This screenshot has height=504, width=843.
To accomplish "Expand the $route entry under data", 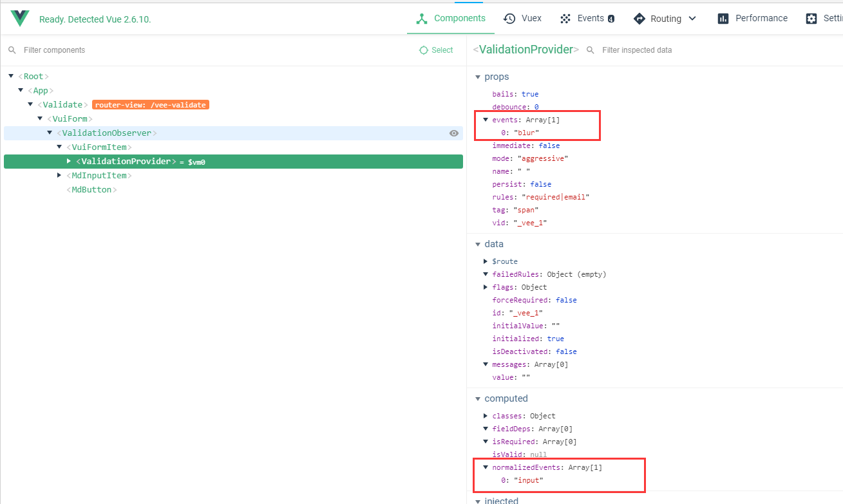I will pos(485,261).
